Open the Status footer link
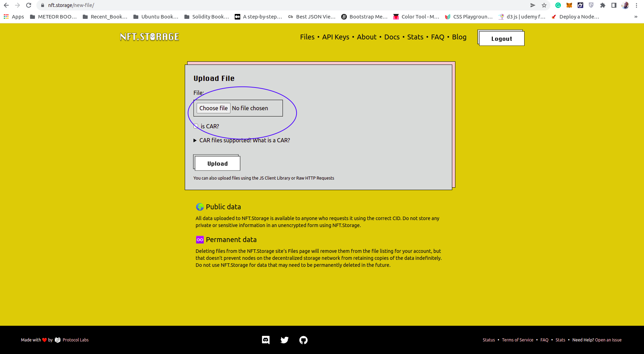 [489, 340]
